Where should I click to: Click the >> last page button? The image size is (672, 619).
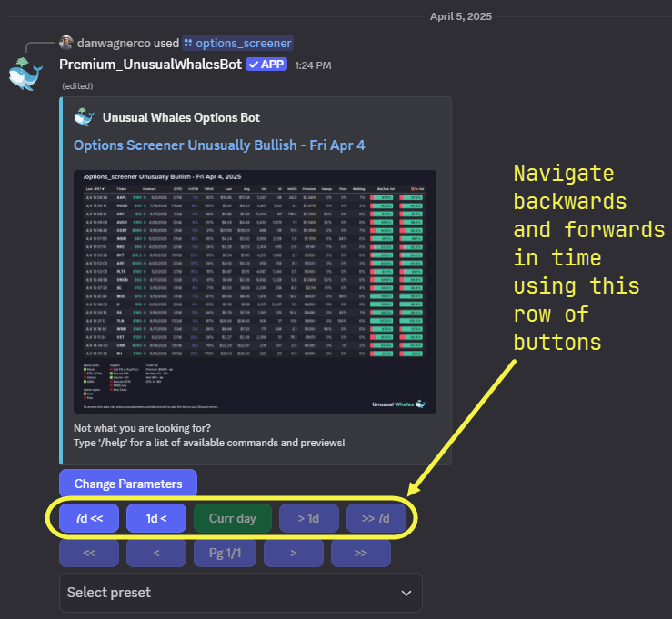pyautogui.click(x=361, y=553)
